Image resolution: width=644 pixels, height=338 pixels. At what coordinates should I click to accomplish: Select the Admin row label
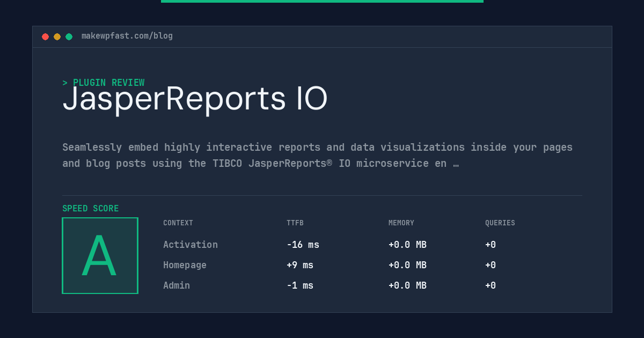click(177, 285)
